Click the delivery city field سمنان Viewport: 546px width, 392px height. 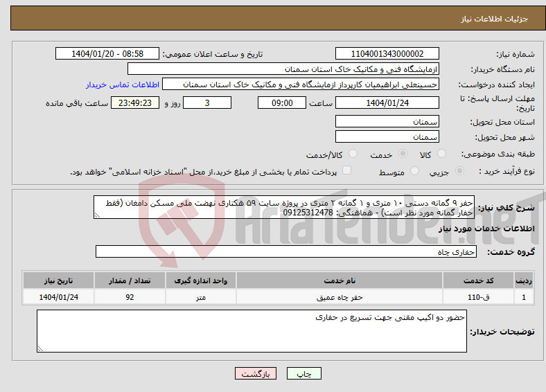(387, 136)
